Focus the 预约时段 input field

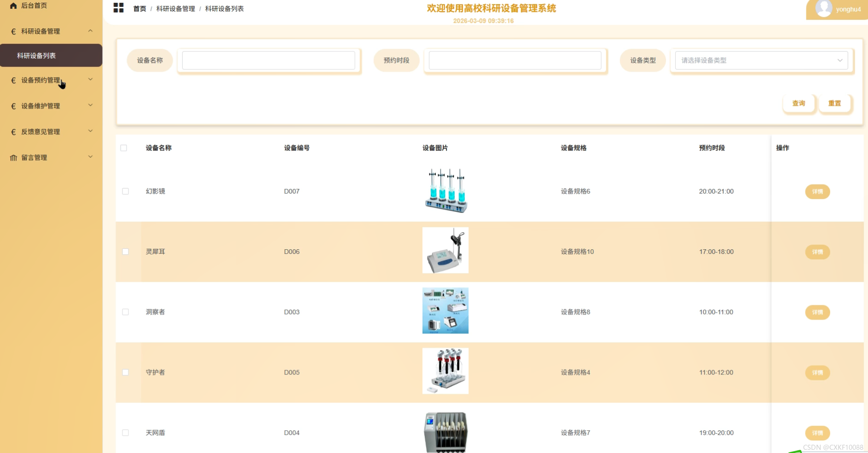click(515, 60)
